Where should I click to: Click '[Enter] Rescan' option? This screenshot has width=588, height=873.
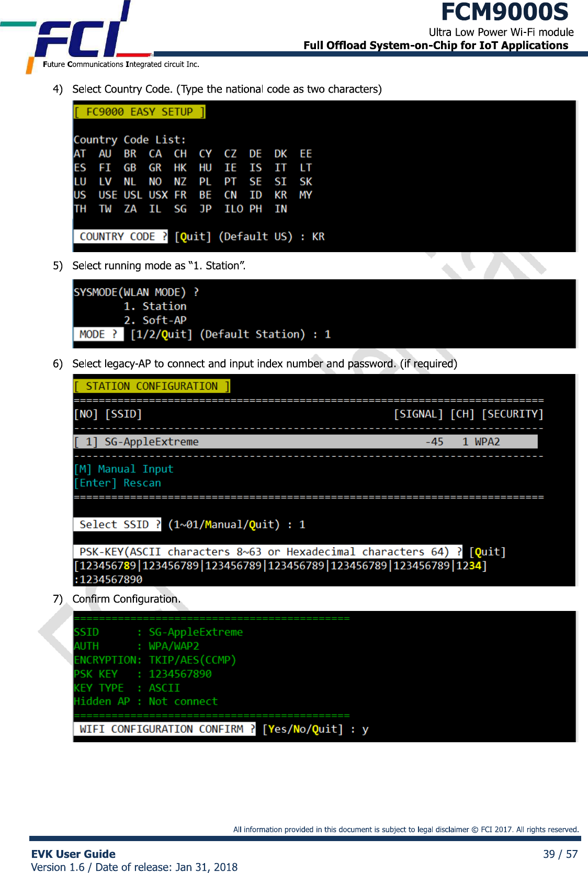click(117, 483)
